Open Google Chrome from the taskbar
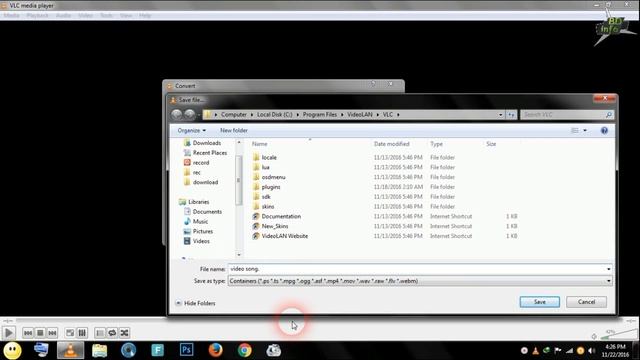 [x=245, y=350]
